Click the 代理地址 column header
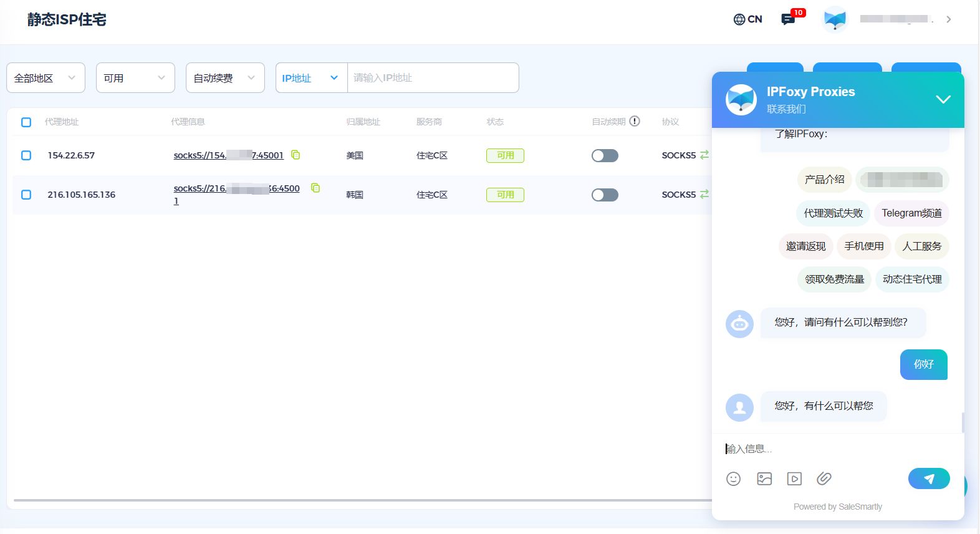Image resolution: width=980 pixels, height=534 pixels. (x=62, y=122)
